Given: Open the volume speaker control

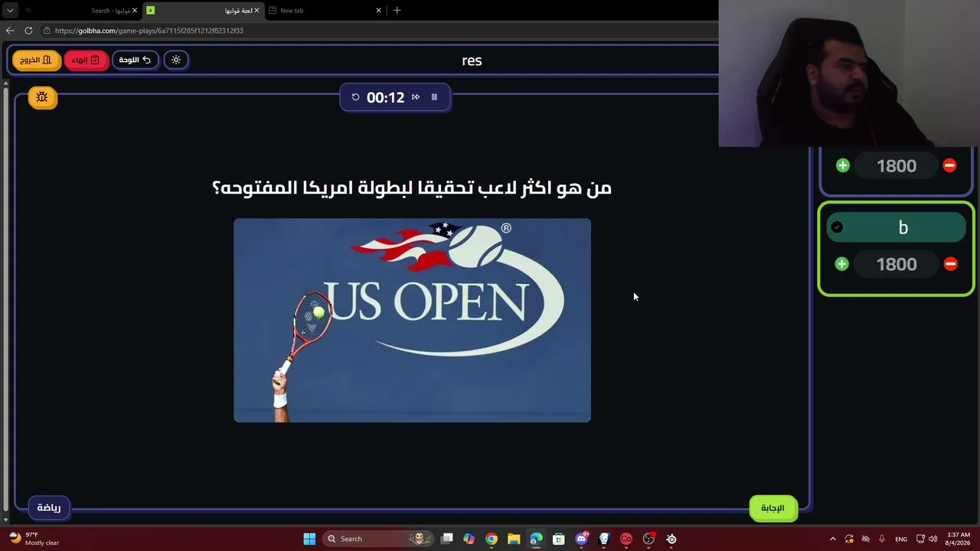Looking at the screenshot, I should (933, 539).
